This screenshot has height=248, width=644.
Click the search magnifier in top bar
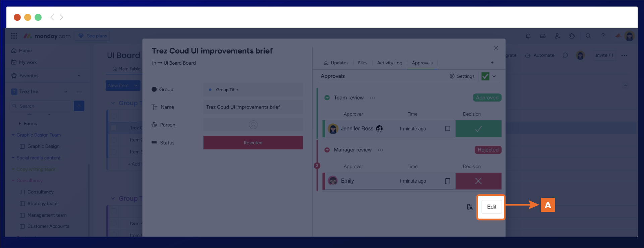588,36
